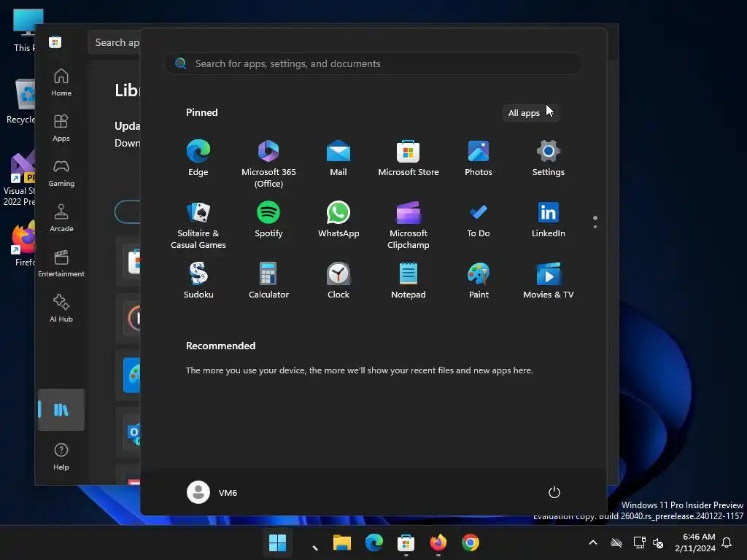
Task: Go to Home in Microsoft Store sidebar
Action: click(x=61, y=82)
